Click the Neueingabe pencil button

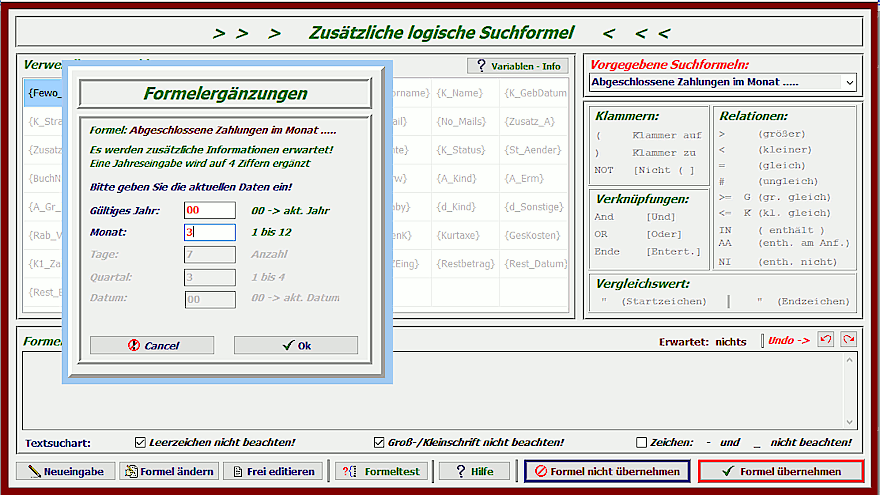click(64, 471)
